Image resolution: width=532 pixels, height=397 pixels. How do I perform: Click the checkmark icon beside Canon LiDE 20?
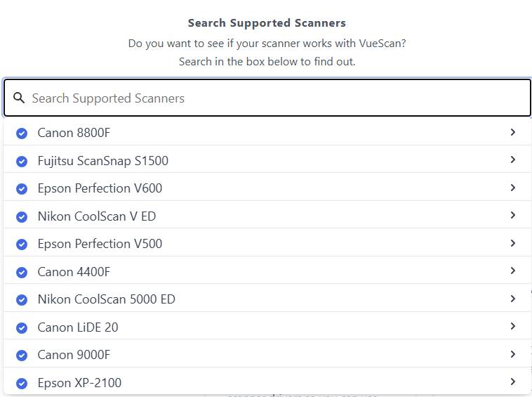tap(22, 327)
